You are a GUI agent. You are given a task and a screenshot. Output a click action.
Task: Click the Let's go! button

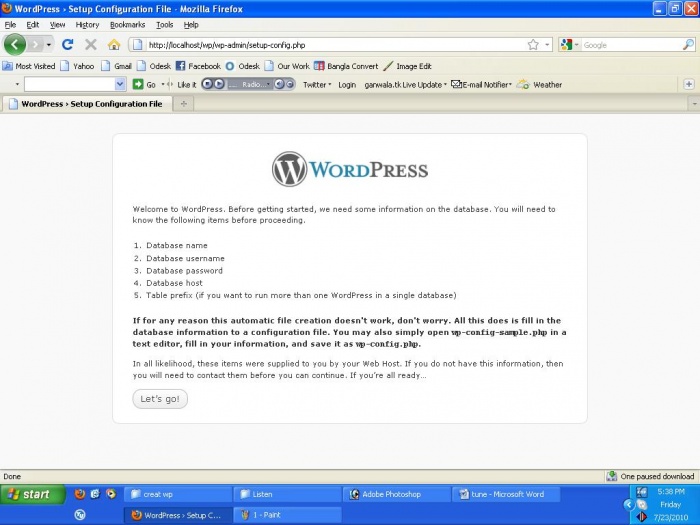(x=160, y=399)
